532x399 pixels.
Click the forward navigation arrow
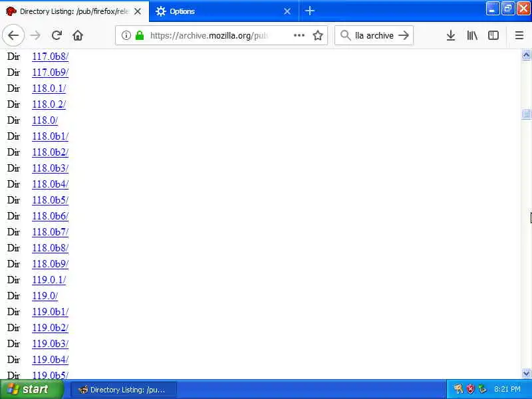35,35
